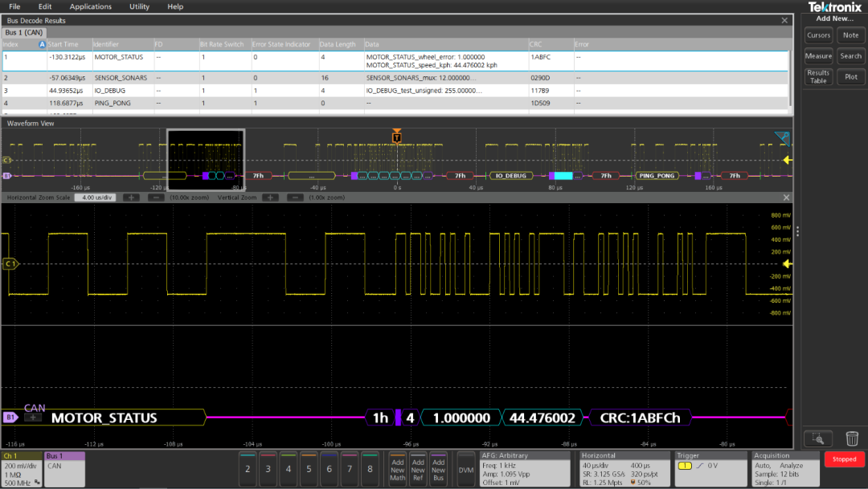Toggle channel 8 on
This screenshot has height=489, width=868.
click(370, 469)
